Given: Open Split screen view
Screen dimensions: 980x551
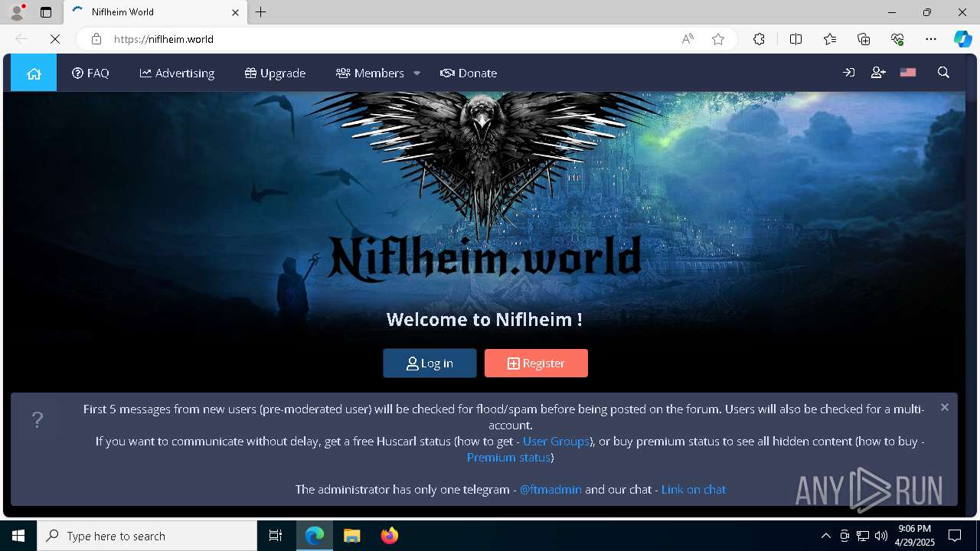Looking at the screenshot, I should tap(795, 39).
